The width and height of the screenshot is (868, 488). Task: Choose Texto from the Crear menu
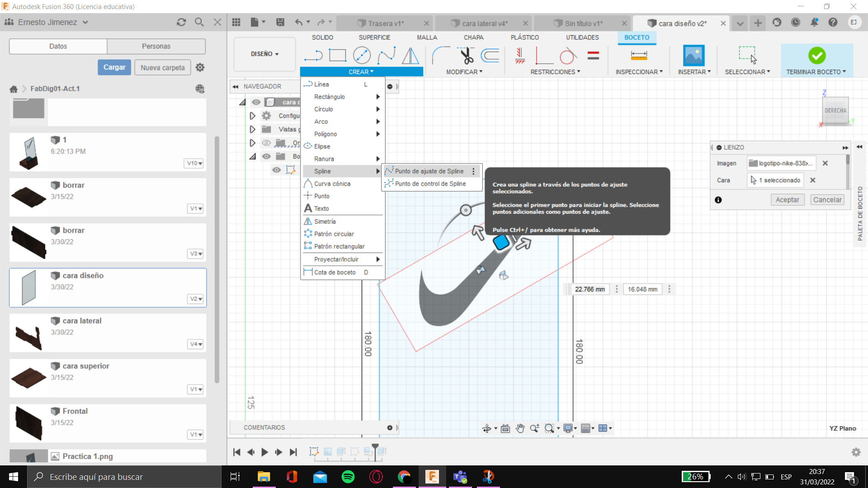click(343, 208)
